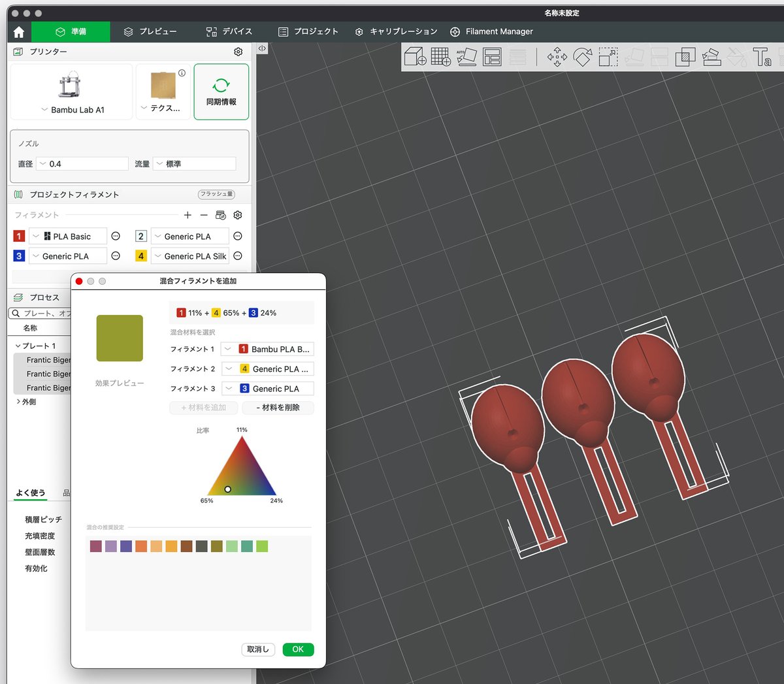Click the olive 効果プレビュー color preview

(120, 338)
